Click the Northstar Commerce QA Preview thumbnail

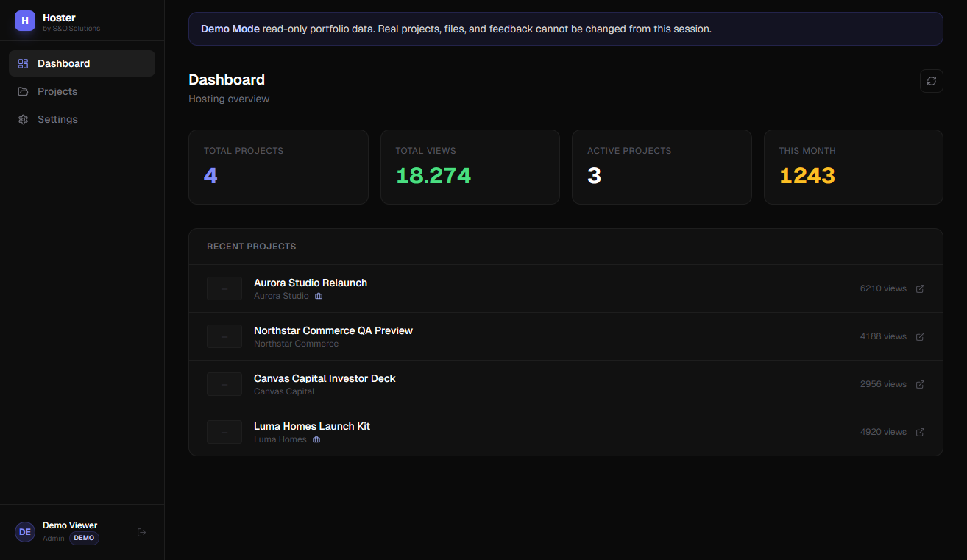pyautogui.click(x=224, y=336)
